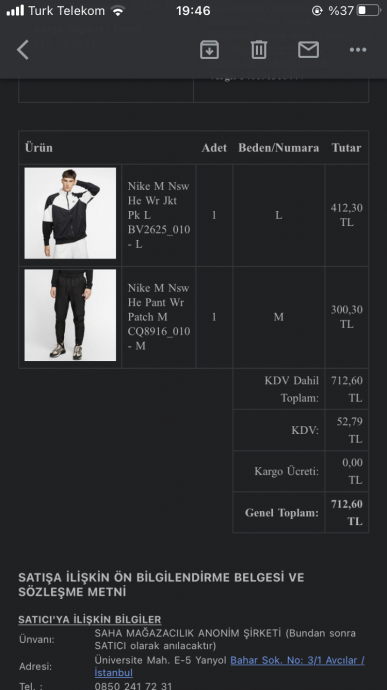Select the Nike M Nsw He Pant product name
The height and width of the screenshot is (690, 387).
(158, 317)
